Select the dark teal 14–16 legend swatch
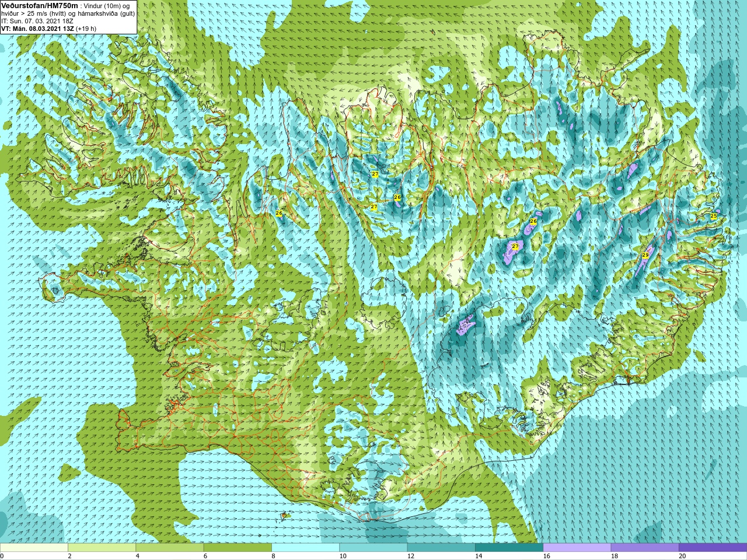The height and width of the screenshot is (560, 747). (x=509, y=548)
